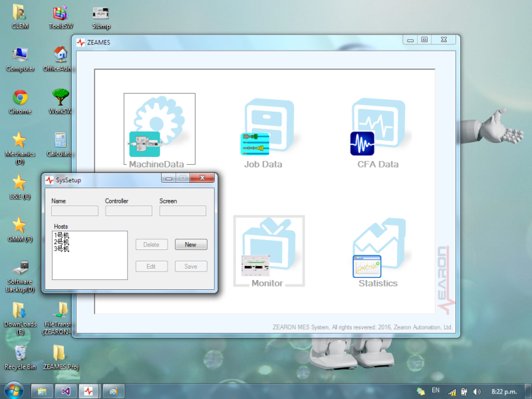
Task: Open the Statistics module
Action: point(378,253)
